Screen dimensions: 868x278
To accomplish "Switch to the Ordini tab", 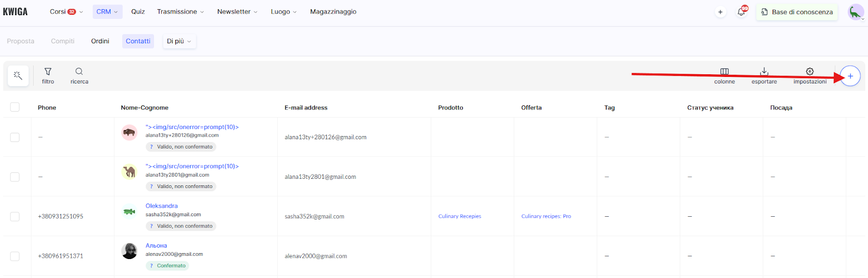I will coord(100,41).
